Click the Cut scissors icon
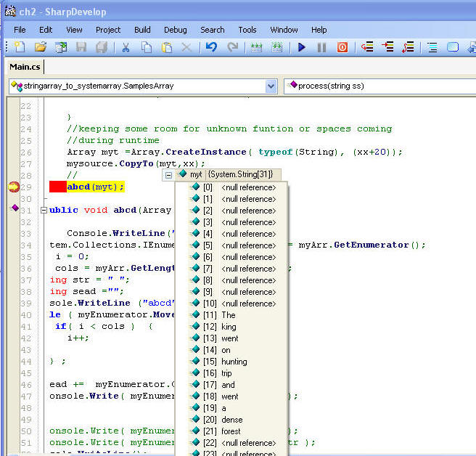The height and width of the screenshot is (456, 476). [126, 47]
